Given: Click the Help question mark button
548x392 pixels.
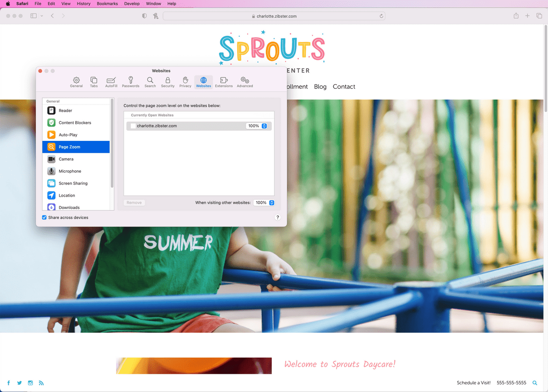Looking at the screenshot, I should (278, 218).
